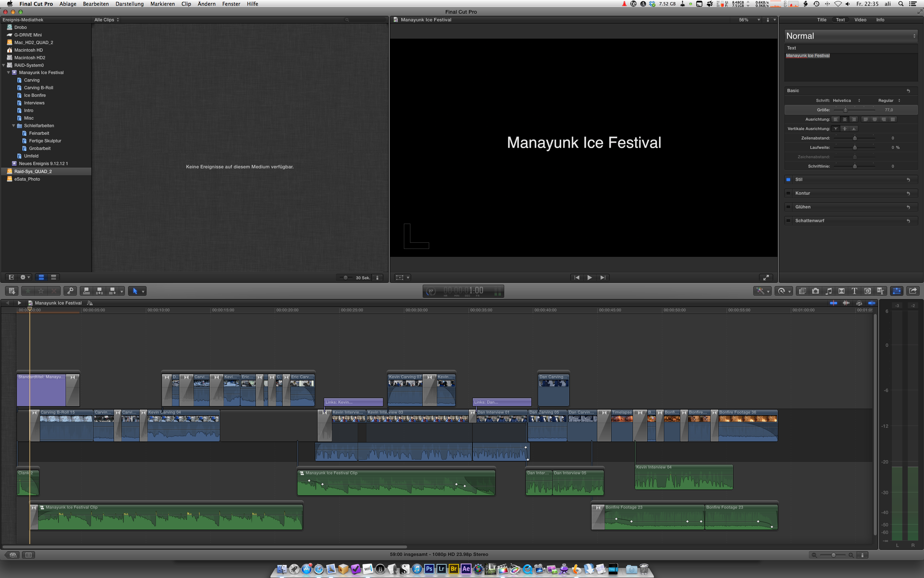
Task: Adjust the timeline zoom slider
Action: pyautogui.click(x=833, y=555)
